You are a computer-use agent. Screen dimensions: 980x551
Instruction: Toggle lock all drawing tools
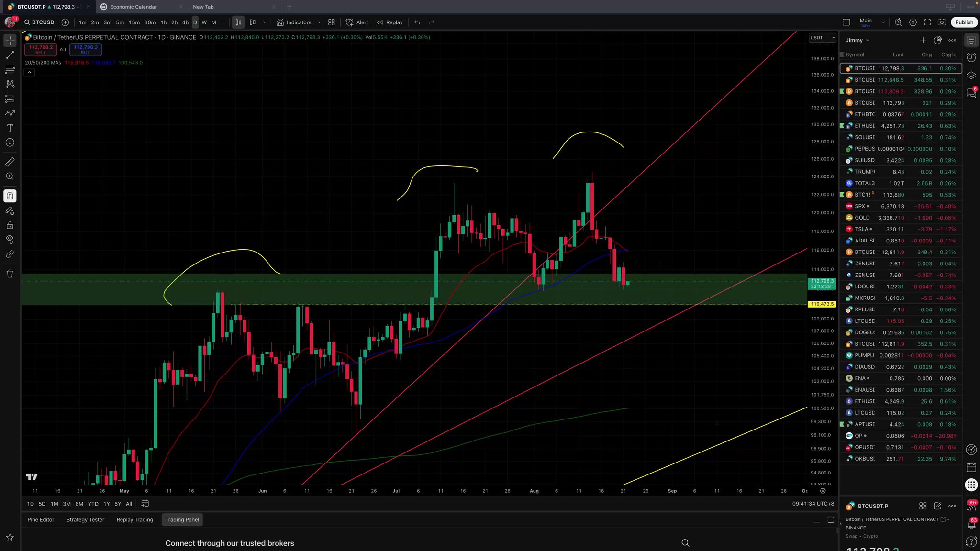click(x=10, y=225)
